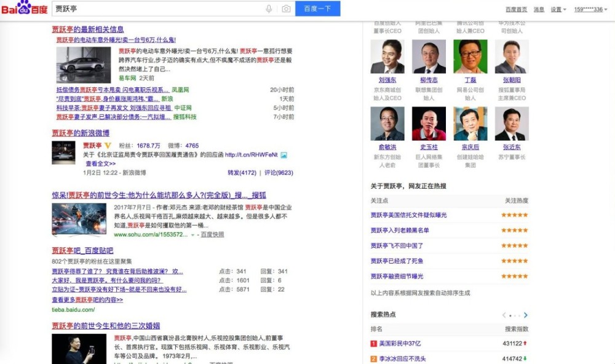This screenshot has height=364, width=615.
Task: Open image search via camera icon
Action: coord(286,9)
